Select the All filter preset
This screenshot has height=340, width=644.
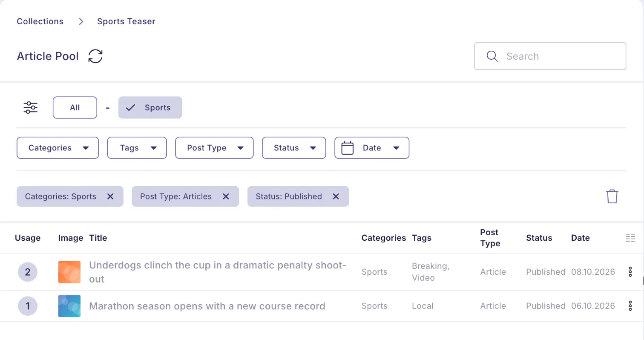(75, 107)
